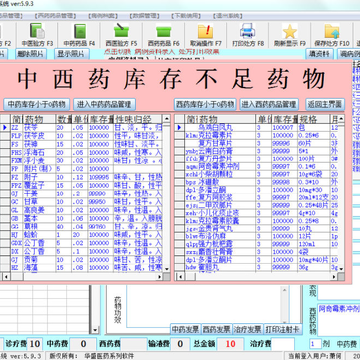Click 显示照片 button

[x=71, y=54]
